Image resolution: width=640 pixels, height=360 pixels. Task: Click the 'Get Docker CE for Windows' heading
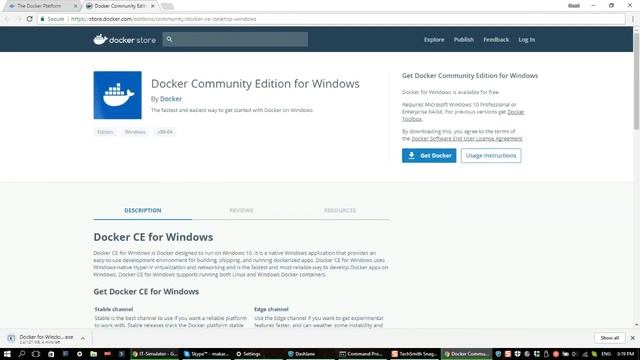click(x=146, y=292)
